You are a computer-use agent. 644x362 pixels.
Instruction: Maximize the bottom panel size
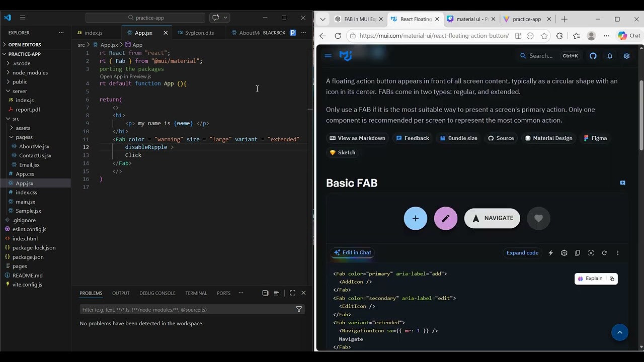point(292,293)
